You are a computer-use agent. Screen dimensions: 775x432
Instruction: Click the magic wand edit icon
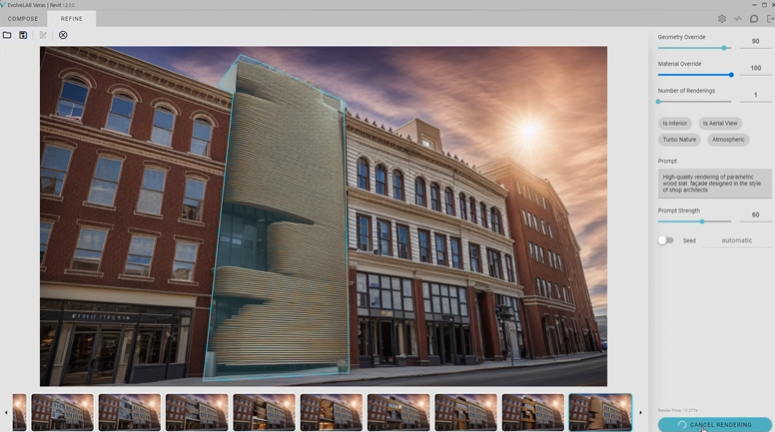pos(43,35)
